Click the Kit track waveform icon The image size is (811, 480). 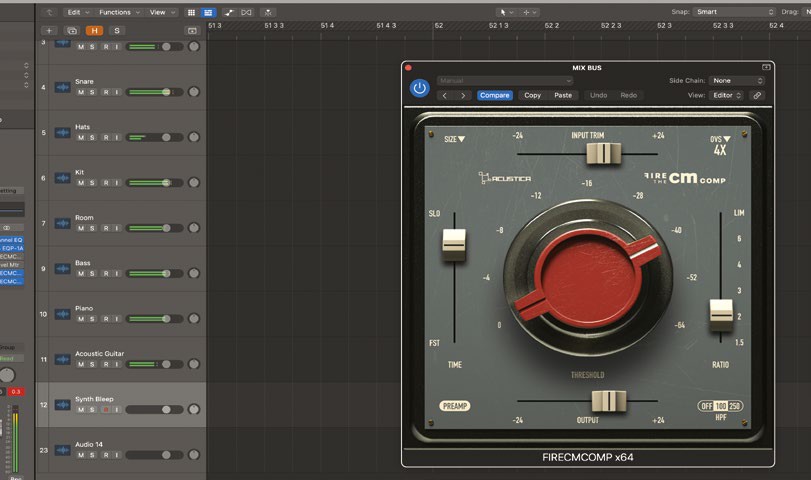pyautogui.click(x=63, y=178)
